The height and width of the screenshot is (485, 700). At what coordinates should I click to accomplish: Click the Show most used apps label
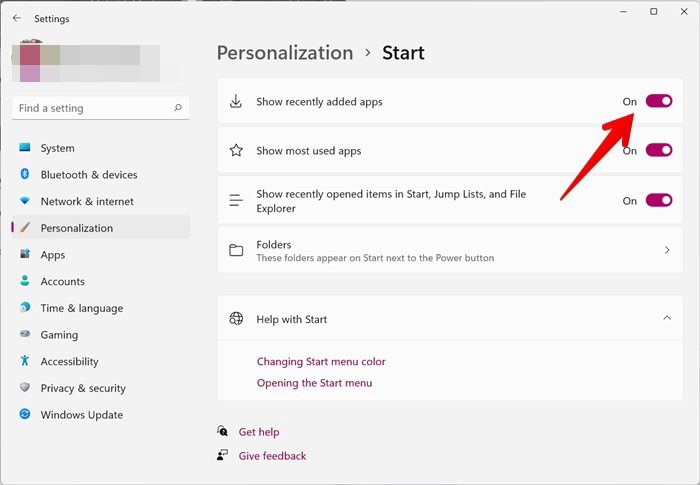(308, 151)
